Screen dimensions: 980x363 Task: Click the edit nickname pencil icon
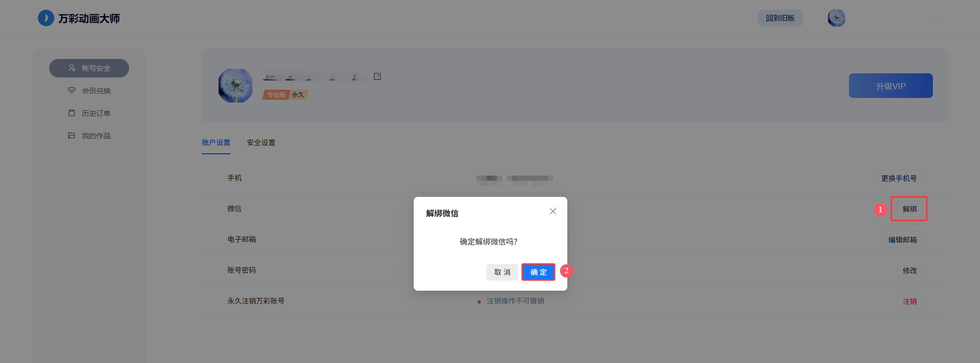[x=377, y=76]
